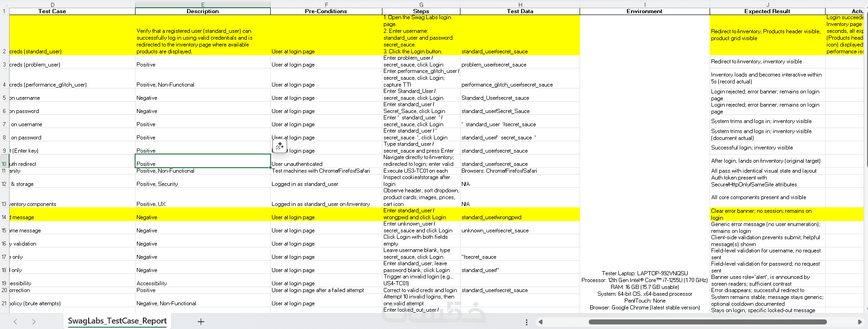Image resolution: width=868 pixels, height=329 pixels.
Task: Open the three-dot options beside the scrollbar
Action: pyautogui.click(x=527, y=322)
